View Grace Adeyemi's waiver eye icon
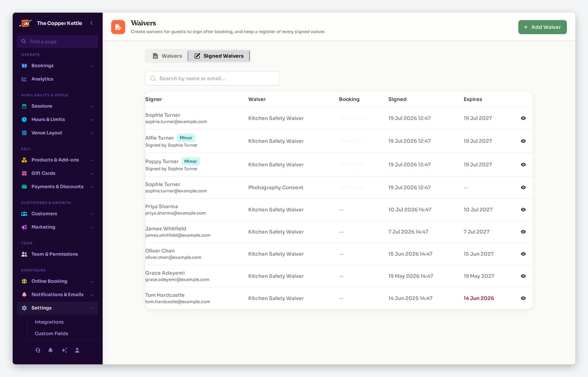The image size is (588, 377). pos(523,276)
